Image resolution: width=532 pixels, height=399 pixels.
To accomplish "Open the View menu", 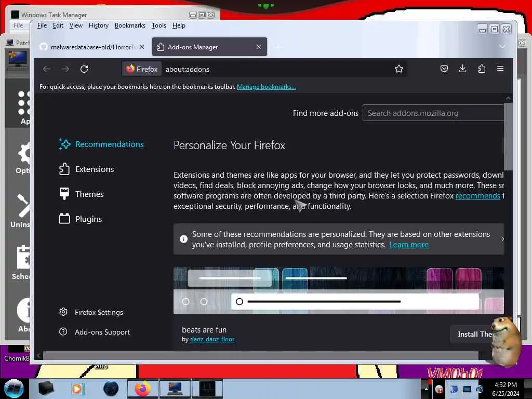I will [76, 25].
